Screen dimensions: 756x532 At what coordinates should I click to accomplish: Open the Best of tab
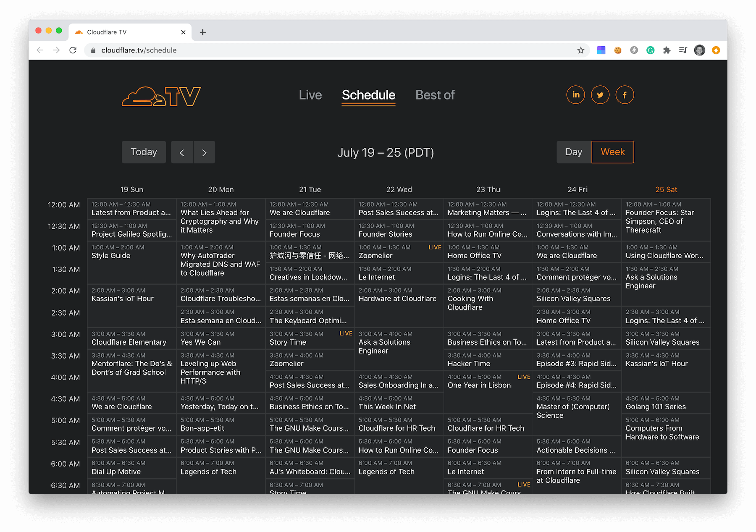(435, 95)
